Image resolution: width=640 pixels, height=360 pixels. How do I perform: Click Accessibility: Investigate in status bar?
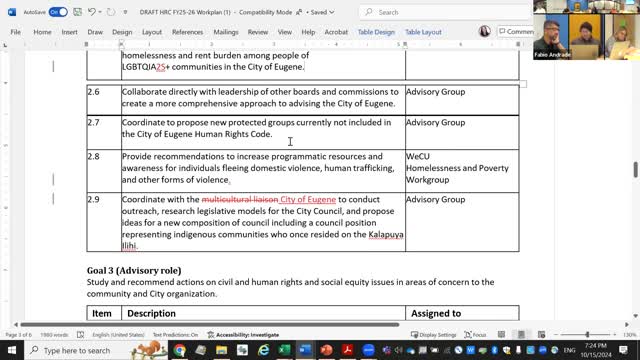243,335
